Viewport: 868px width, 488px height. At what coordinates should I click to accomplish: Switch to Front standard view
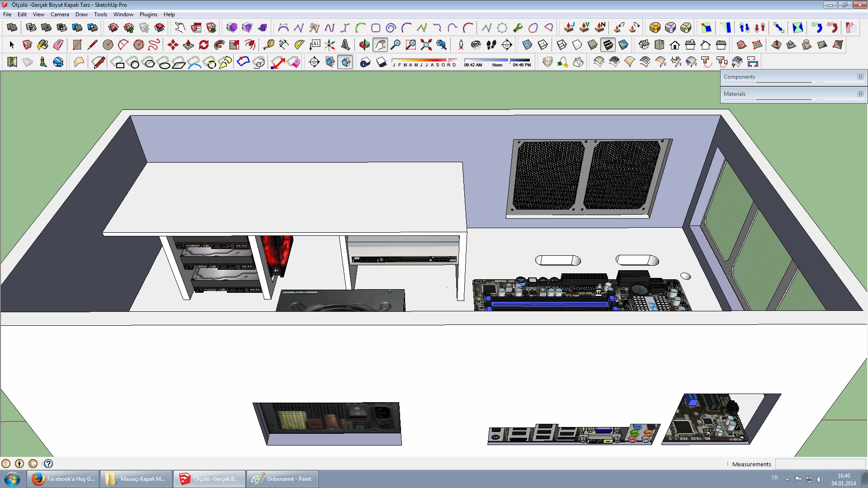tap(675, 45)
